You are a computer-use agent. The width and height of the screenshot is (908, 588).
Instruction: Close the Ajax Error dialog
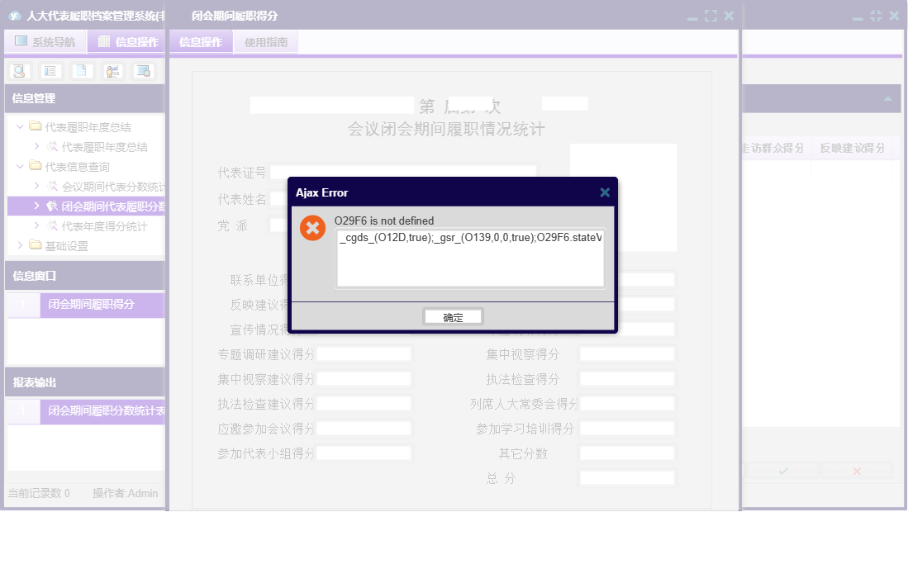click(x=605, y=192)
